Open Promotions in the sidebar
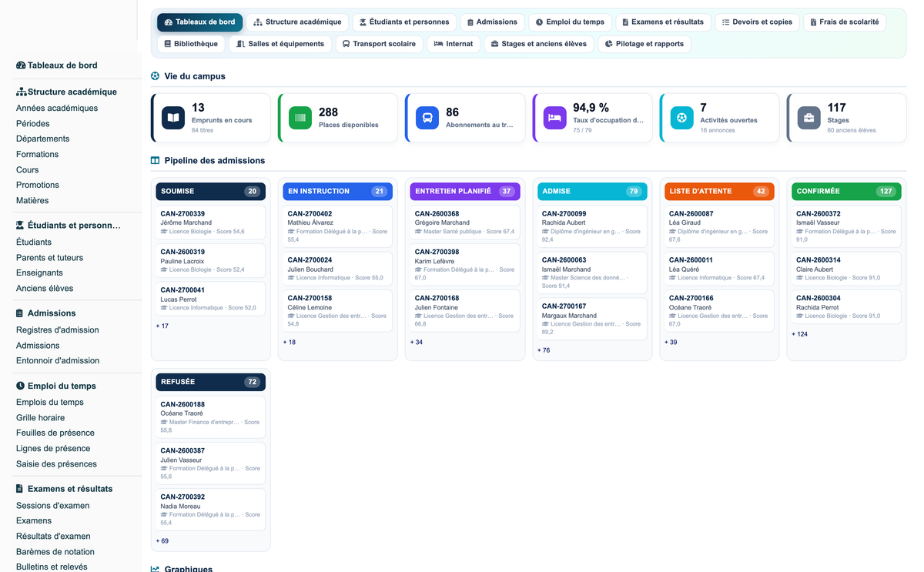The height and width of the screenshot is (572, 924). pos(38,186)
